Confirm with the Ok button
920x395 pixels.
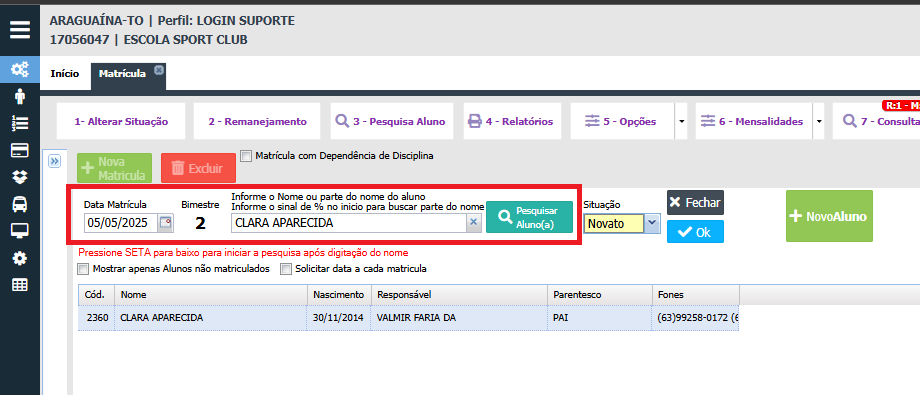point(695,232)
